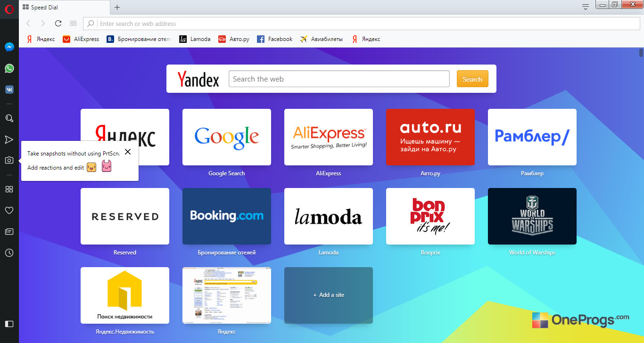
Task: Open the last Яндекс bookmark in the bookmarks bar
Action: pyautogui.click(x=366, y=39)
